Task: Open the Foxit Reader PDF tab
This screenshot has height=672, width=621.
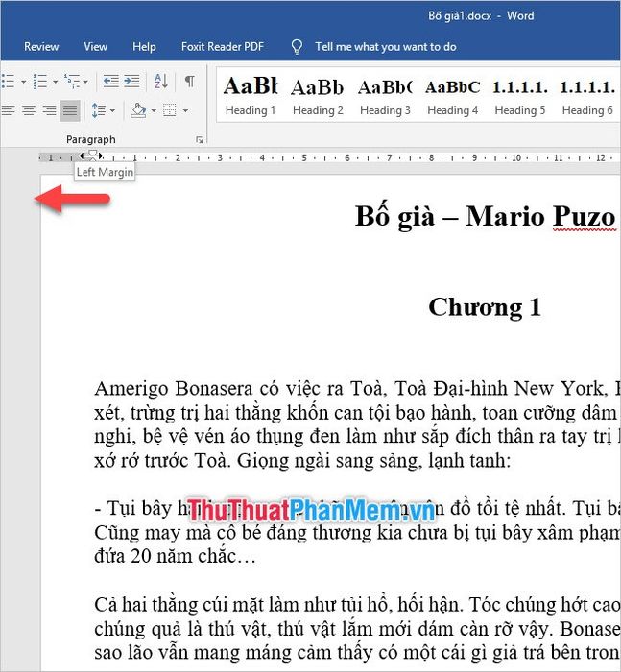Action: (223, 47)
